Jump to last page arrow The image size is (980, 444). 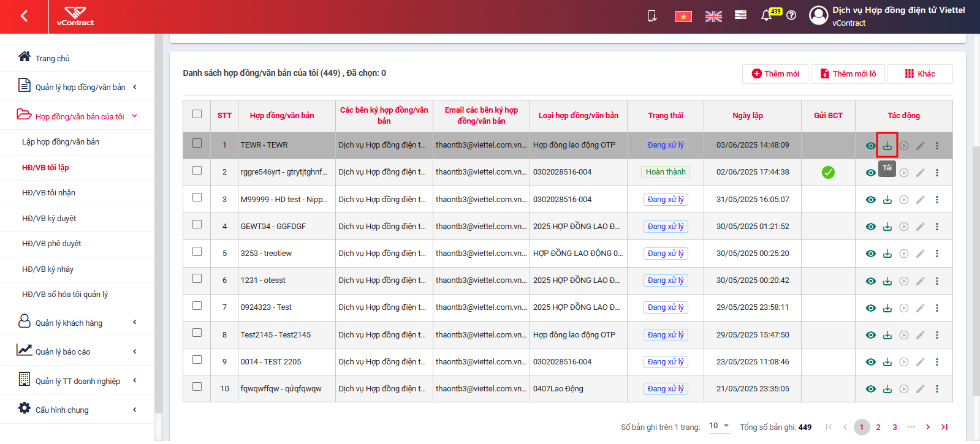click(x=944, y=427)
